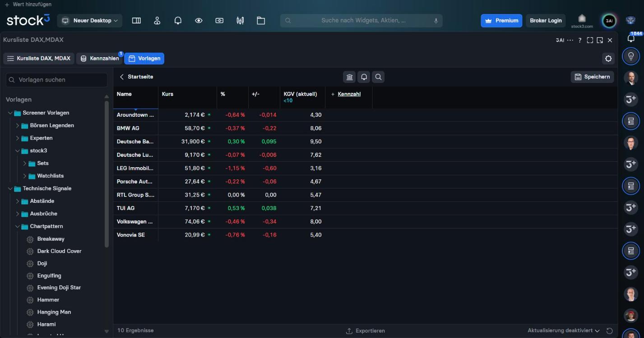
Task: Open the candlestick chart icon in top toolbar
Action: click(x=240, y=21)
